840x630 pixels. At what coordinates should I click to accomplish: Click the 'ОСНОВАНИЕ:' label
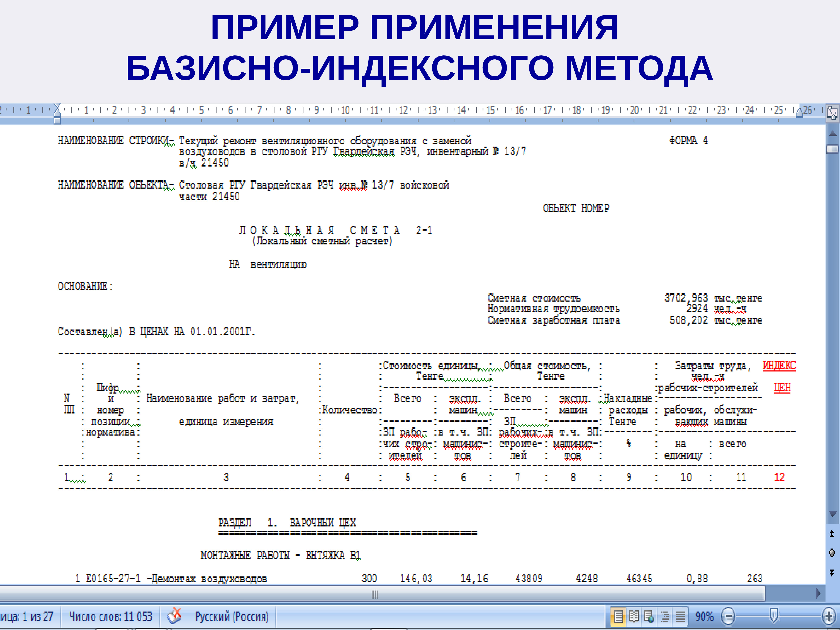point(85,286)
